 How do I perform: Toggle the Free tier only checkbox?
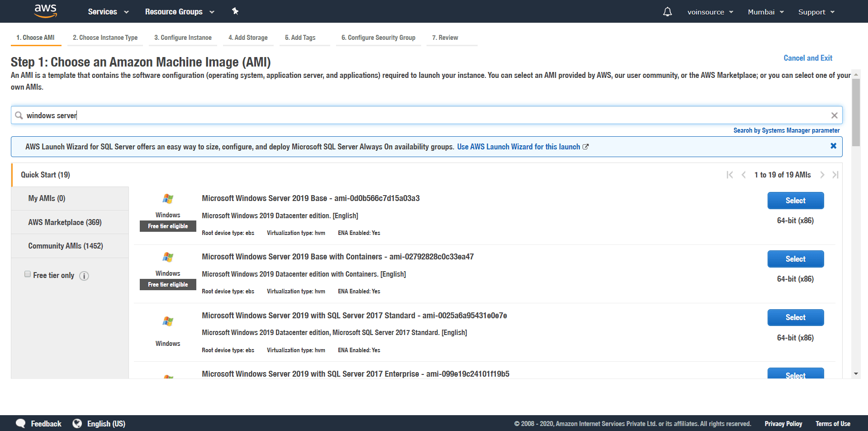point(28,274)
